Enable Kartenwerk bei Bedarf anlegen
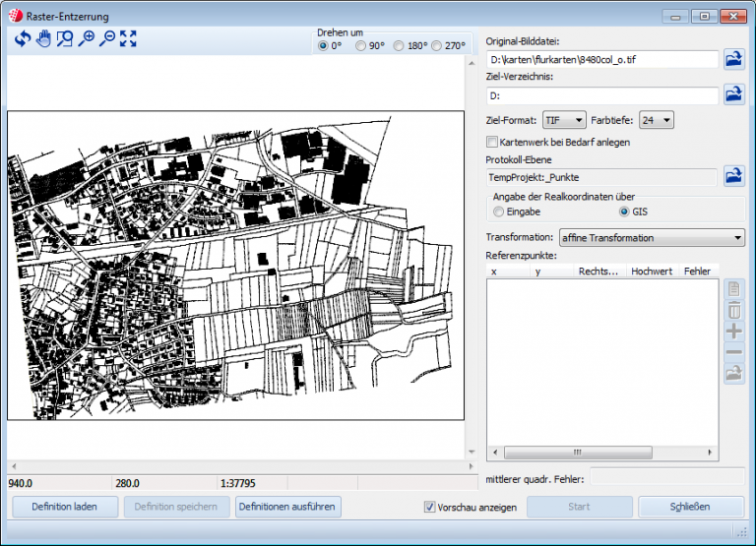The height and width of the screenshot is (546, 756). (x=492, y=143)
